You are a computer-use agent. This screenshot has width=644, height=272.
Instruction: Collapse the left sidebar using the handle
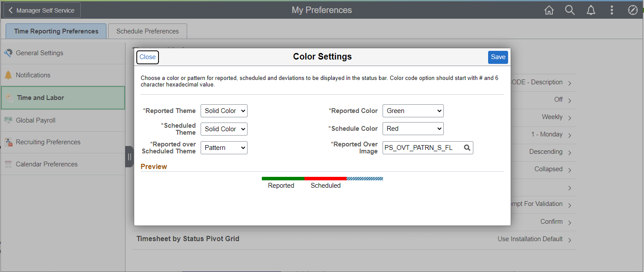[x=129, y=157]
